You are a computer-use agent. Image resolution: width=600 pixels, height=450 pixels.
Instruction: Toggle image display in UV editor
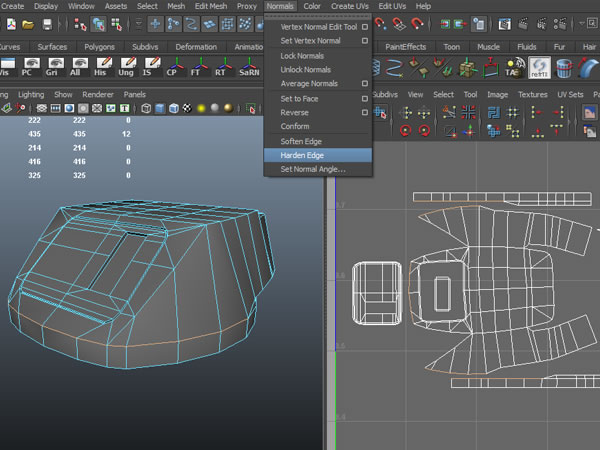(590, 113)
